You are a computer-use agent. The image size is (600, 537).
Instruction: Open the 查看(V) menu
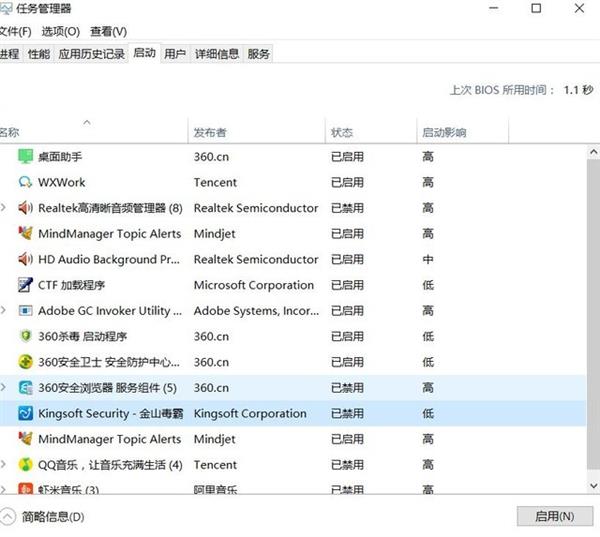pyautogui.click(x=109, y=31)
